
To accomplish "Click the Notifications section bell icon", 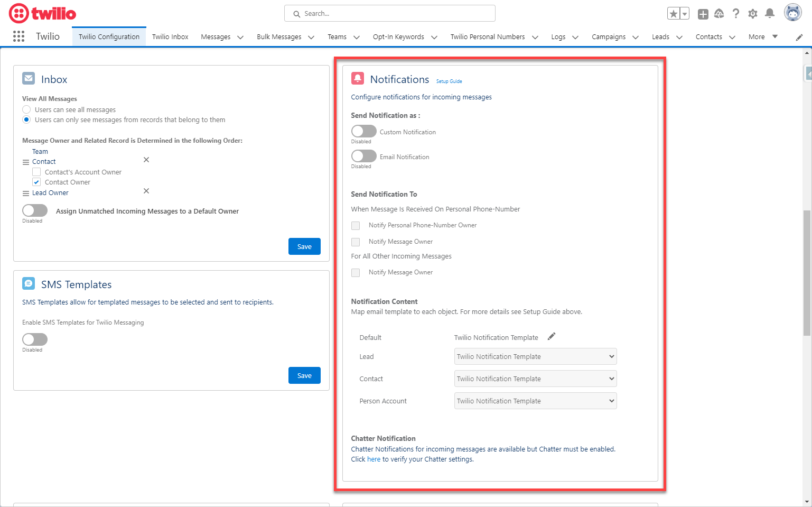I will tap(358, 78).
